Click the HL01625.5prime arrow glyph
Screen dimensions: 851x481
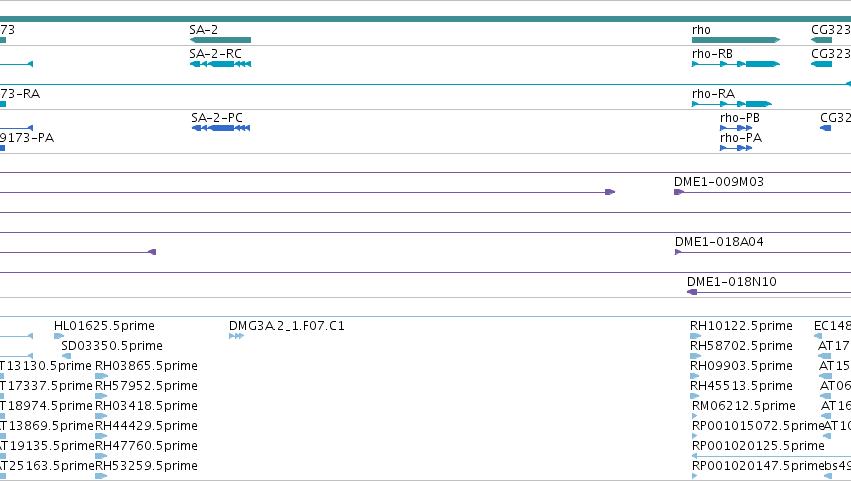(x=59, y=336)
